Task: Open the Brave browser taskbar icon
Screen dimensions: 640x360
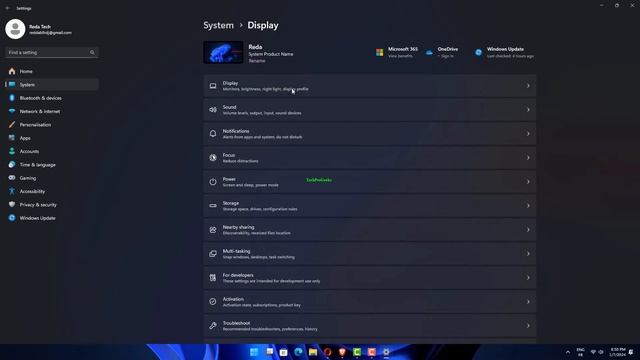Action: point(342,352)
